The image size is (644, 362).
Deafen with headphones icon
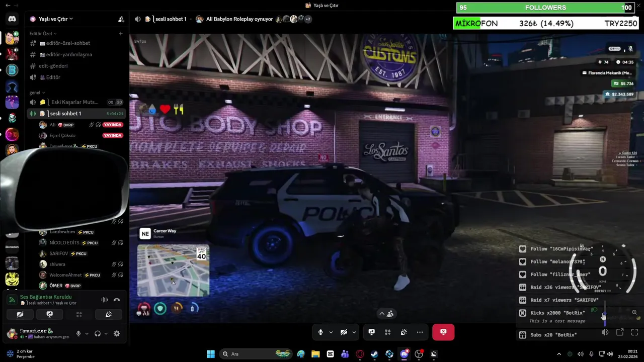pyautogui.click(x=98, y=333)
